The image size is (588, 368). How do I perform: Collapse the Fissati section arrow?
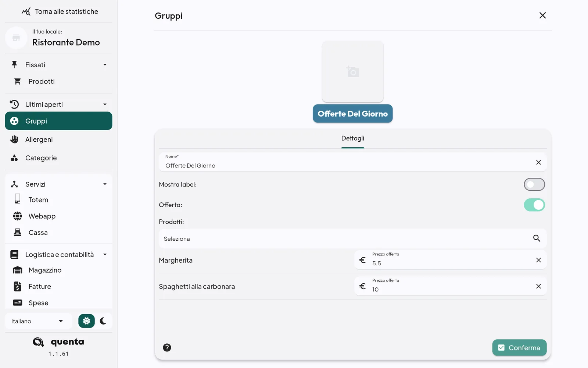coord(105,65)
